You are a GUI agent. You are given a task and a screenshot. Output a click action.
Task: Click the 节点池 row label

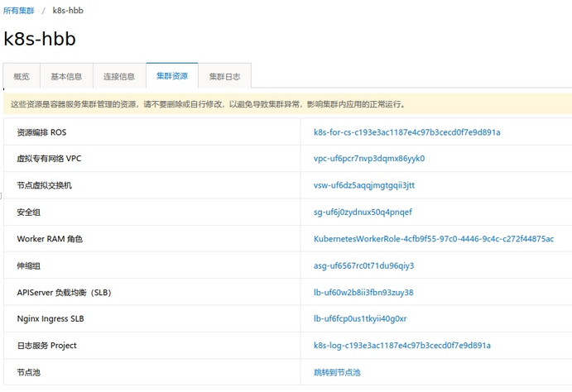[28, 372]
